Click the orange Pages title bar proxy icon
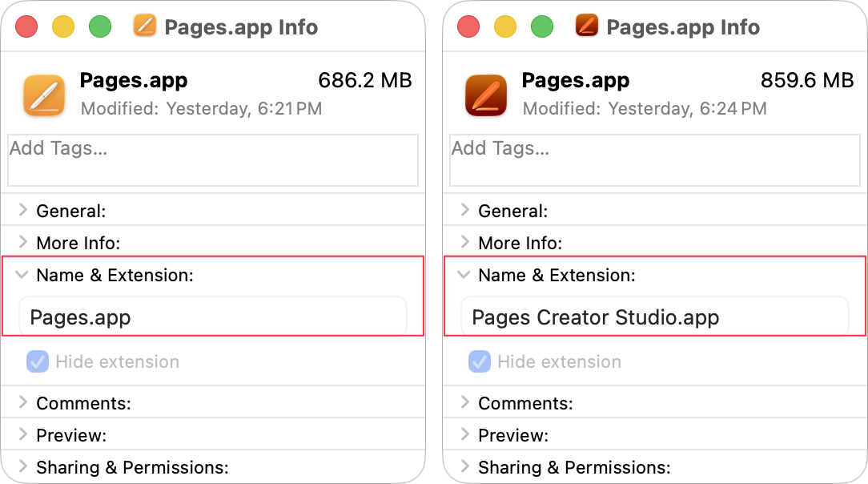Image resolution: width=868 pixels, height=484 pixels. [145, 26]
